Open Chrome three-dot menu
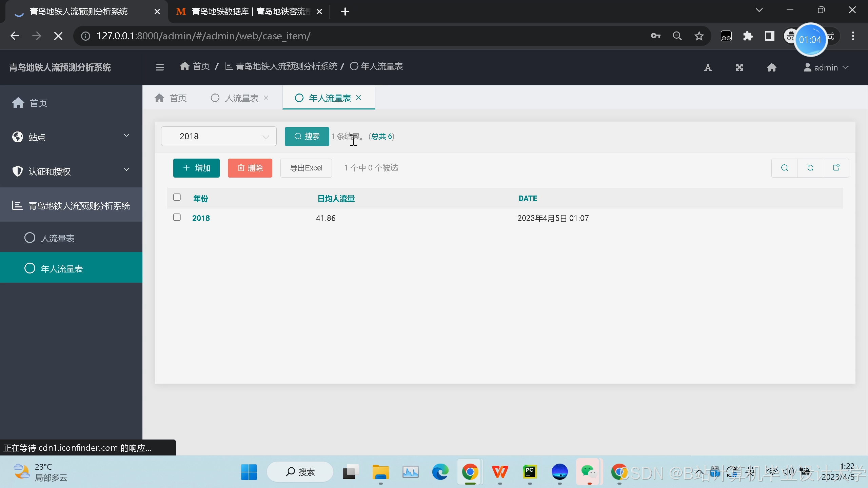This screenshot has width=868, height=488. tap(853, 36)
